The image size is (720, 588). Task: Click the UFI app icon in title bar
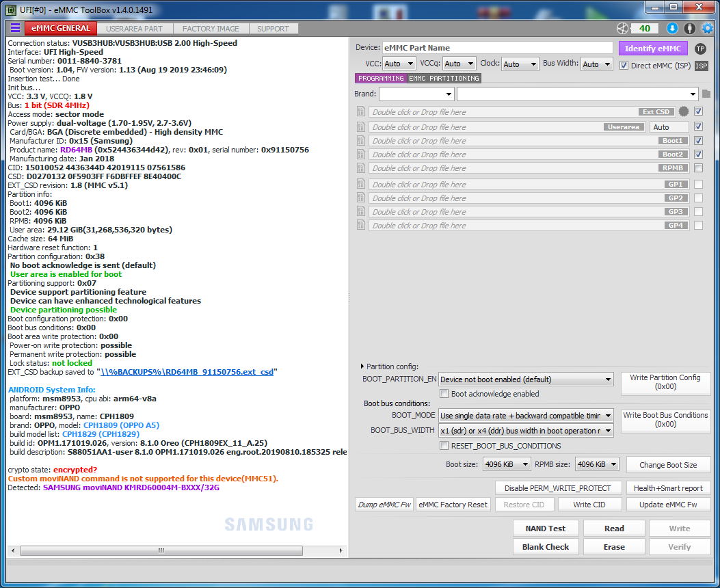(x=11, y=10)
